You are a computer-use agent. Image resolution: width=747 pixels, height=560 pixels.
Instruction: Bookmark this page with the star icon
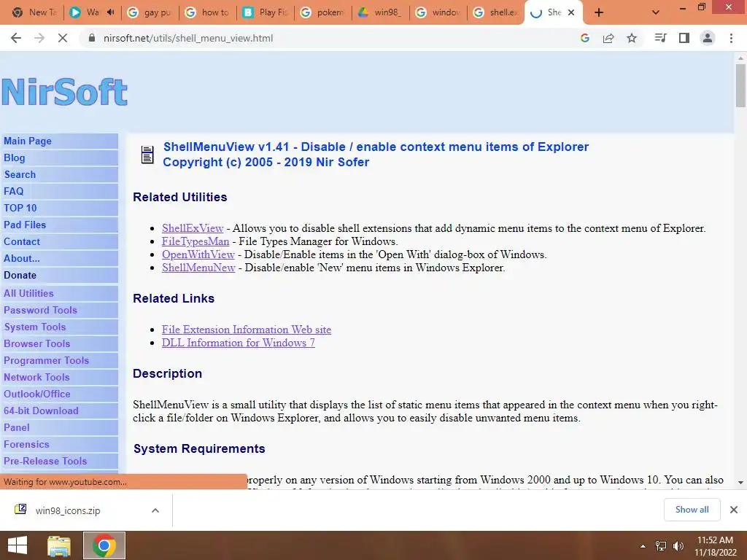click(632, 38)
